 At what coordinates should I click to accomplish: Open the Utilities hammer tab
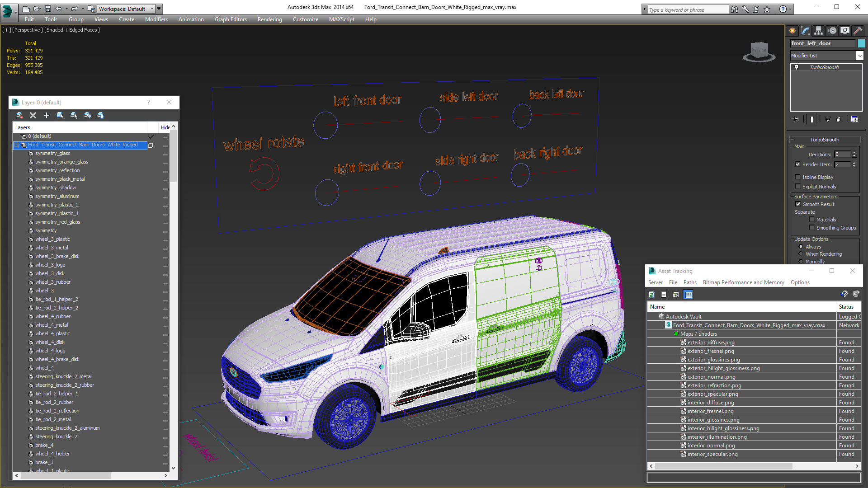tap(858, 31)
